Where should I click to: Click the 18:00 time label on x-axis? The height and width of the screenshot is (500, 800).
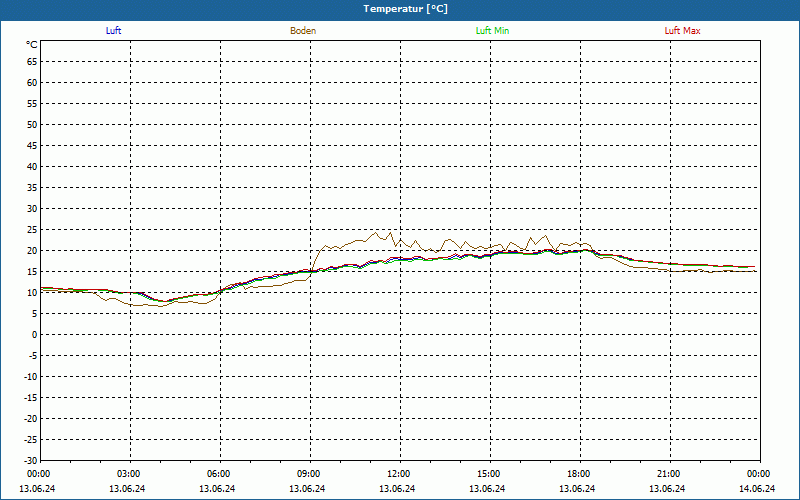click(579, 474)
